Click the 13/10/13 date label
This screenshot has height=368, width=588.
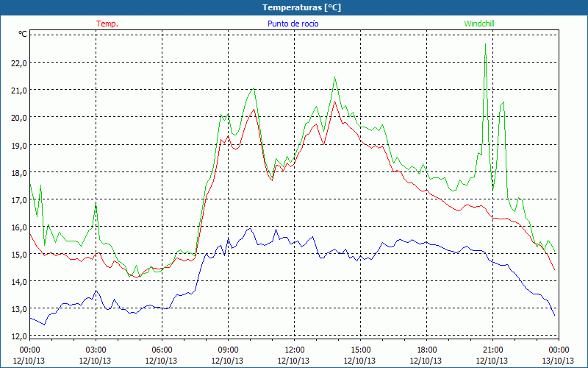pos(559,361)
